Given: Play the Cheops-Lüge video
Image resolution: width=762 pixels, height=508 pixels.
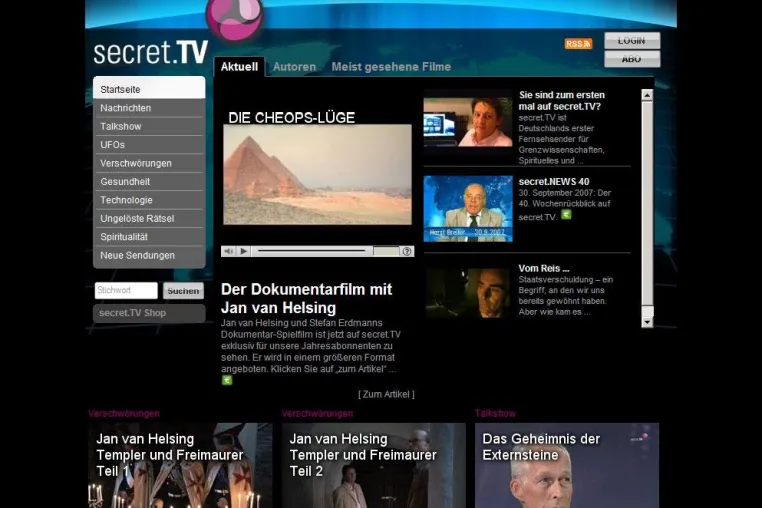Looking at the screenshot, I should coord(243,251).
